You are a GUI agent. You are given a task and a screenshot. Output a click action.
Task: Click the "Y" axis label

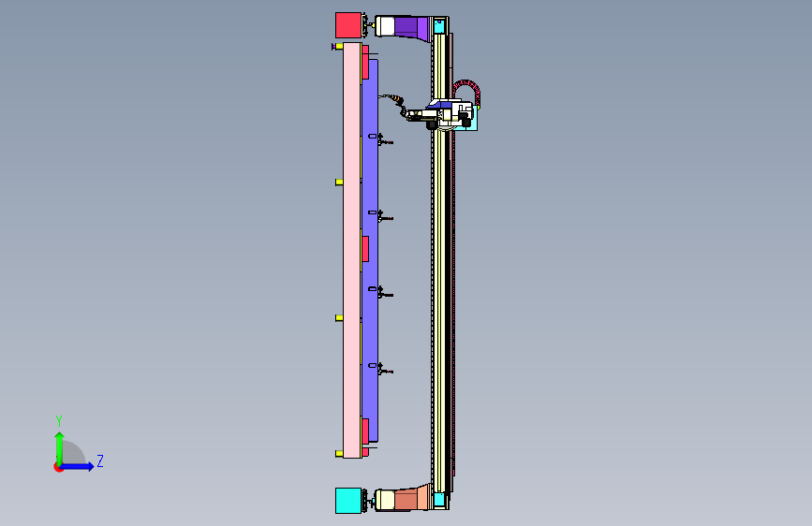pyautogui.click(x=59, y=421)
